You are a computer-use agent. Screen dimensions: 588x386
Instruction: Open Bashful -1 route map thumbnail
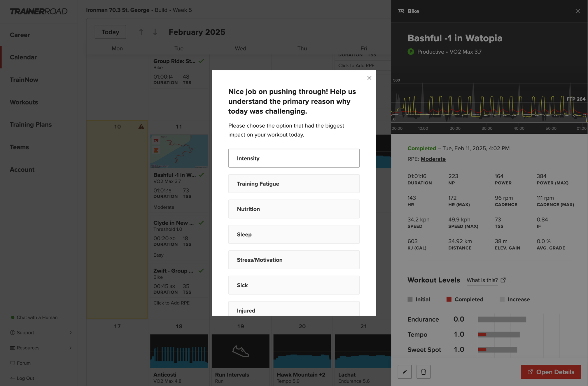[179, 151]
